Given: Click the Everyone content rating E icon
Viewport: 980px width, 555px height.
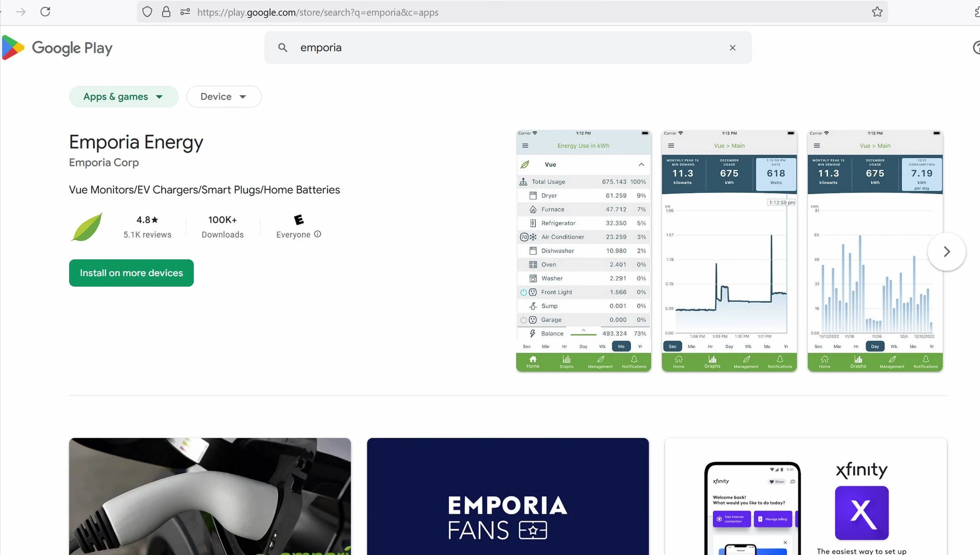Looking at the screenshot, I should coord(299,219).
